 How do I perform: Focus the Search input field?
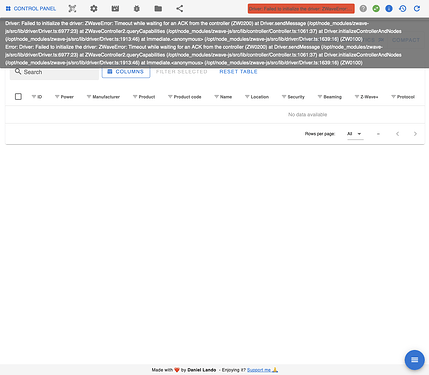point(54,72)
